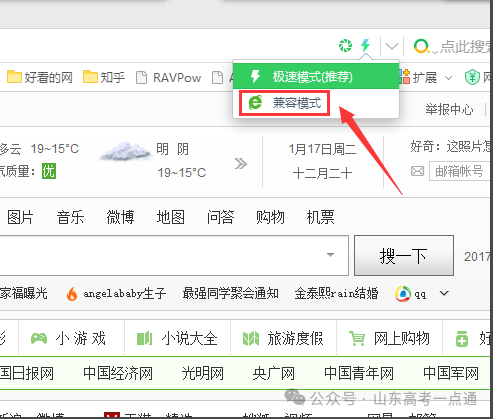Click the green shield yuan icon
This screenshot has height=419, width=493.
tap(472, 77)
